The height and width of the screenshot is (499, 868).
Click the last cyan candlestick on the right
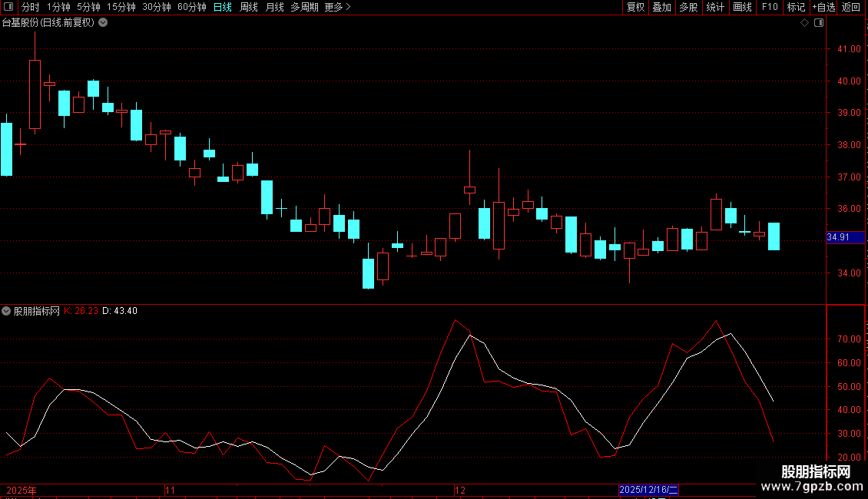(774, 236)
